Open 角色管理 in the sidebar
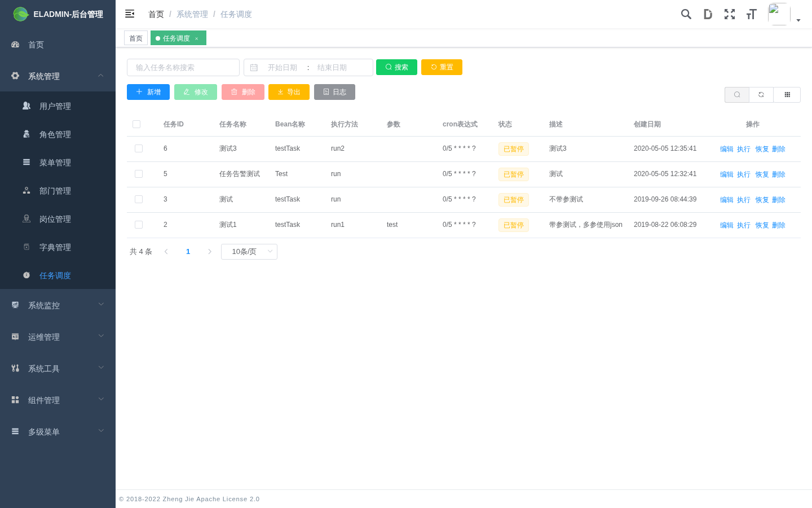This screenshot has height=508, width=812. click(x=58, y=134)
